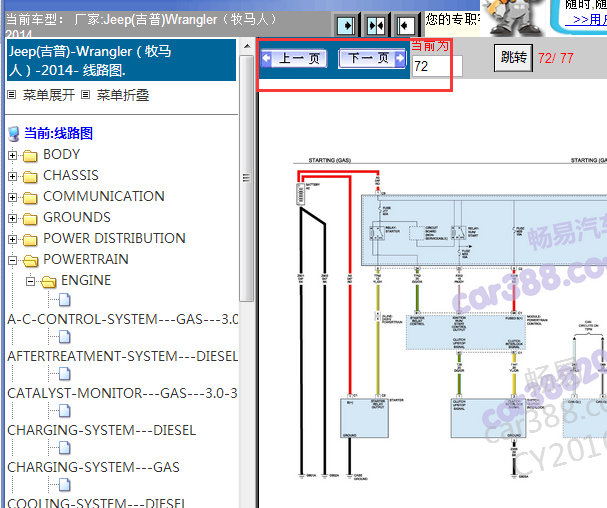Click the center-split panel layout icon
This screenshot has height=508, width=607.
[x=376, y=26]
